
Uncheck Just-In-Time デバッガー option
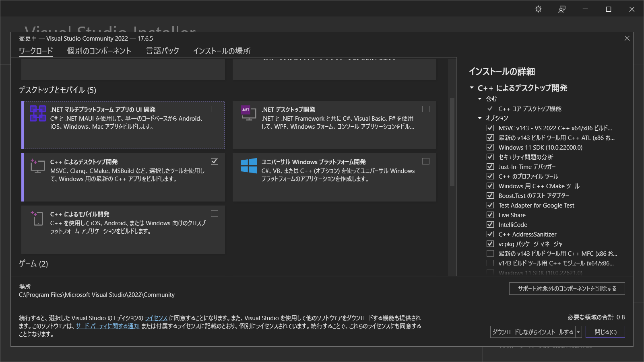[490, 167]
